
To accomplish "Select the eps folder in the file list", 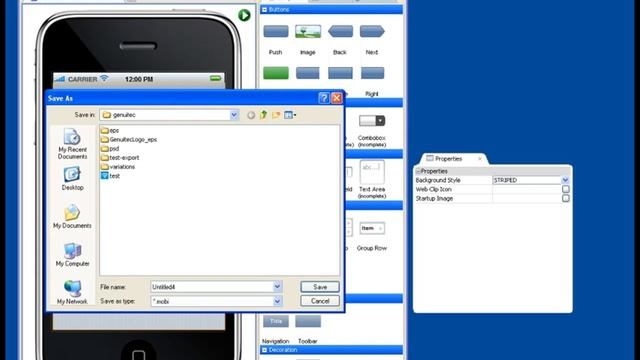I will [110, 131].
